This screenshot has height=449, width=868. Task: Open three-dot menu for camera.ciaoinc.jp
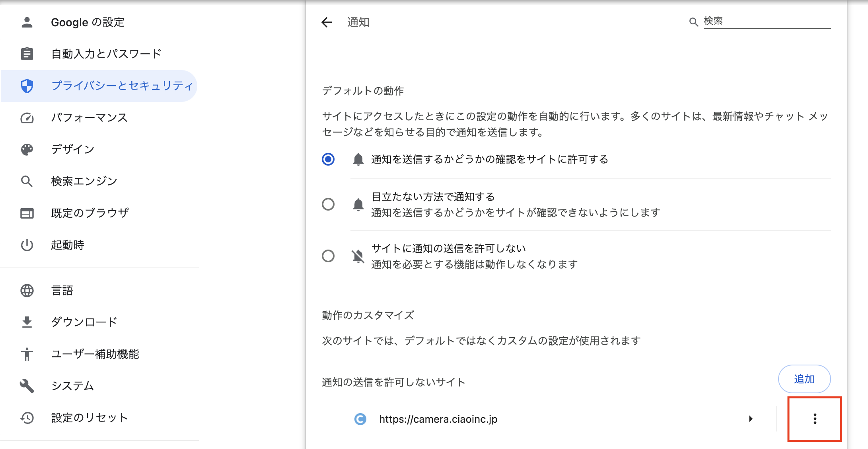coord(815,419)
